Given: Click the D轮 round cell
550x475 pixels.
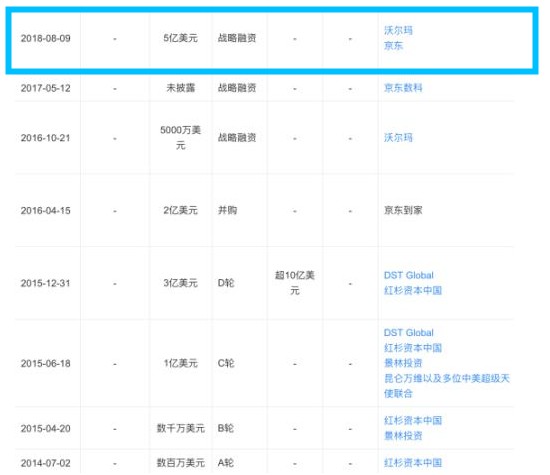Looking at the screenshot, I should coord(226,283).
